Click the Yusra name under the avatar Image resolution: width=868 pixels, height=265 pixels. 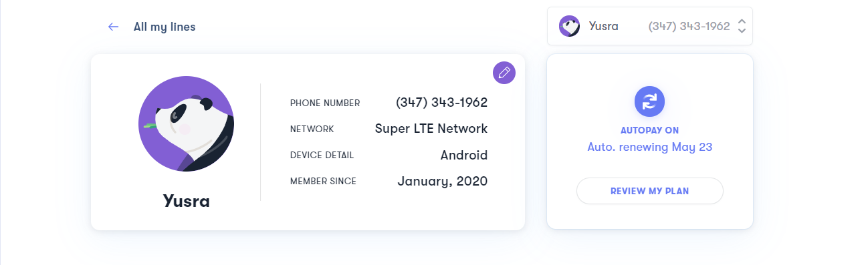(x=187, y=201)
